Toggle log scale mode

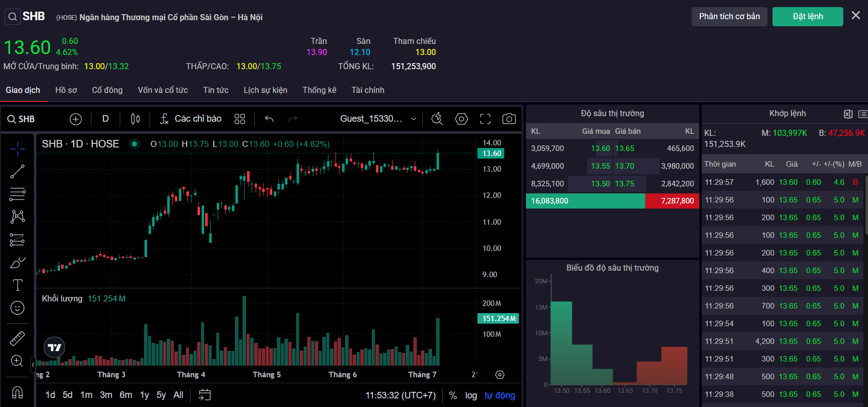point(471,395)
